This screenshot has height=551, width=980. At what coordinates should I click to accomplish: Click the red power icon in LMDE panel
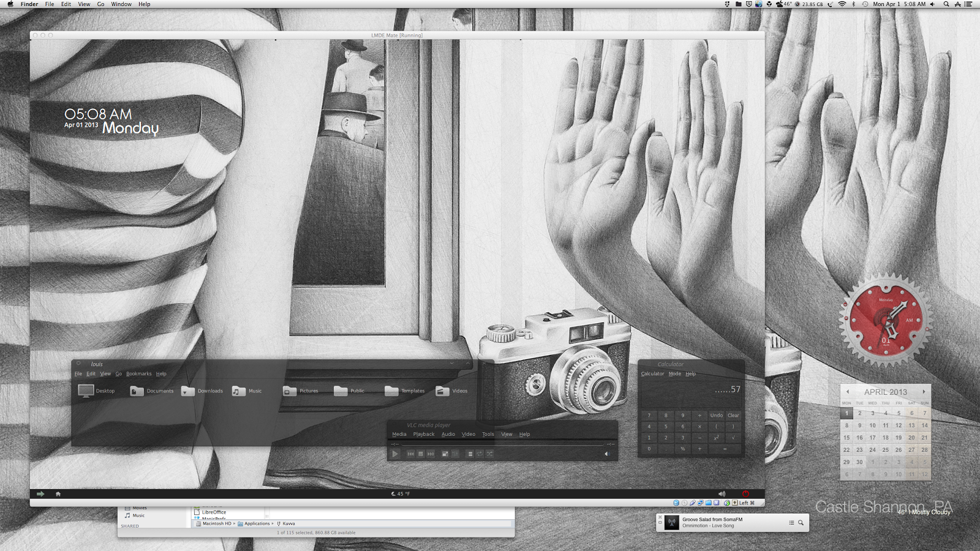(x=745, y=493)
